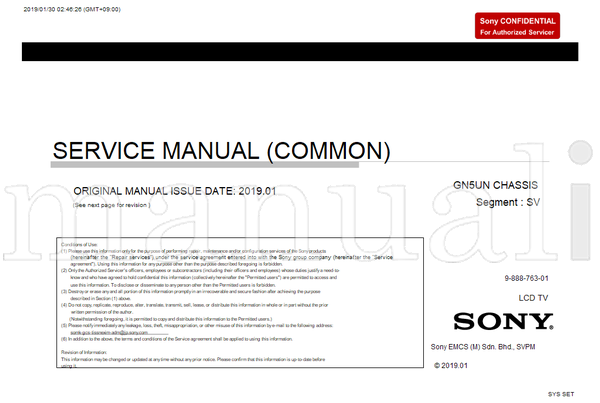Click the SERVICE MANUAL (COMMON) title

tap(220, 151)
